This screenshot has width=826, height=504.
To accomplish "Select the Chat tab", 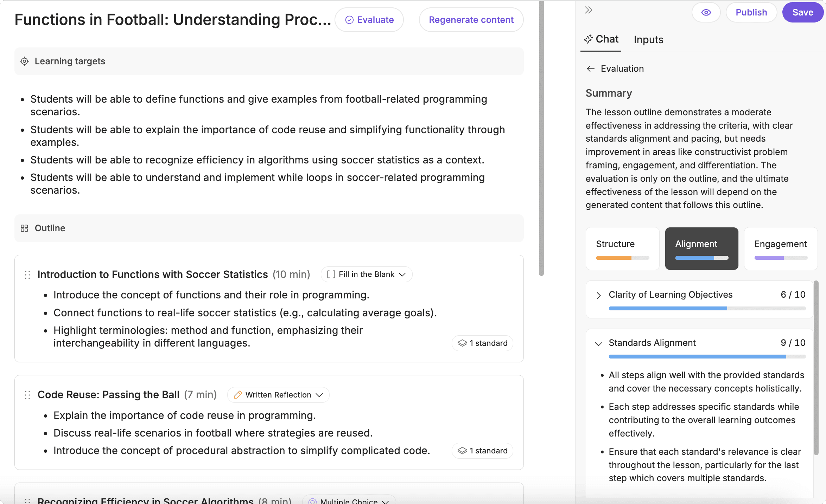I will (601, 39).
